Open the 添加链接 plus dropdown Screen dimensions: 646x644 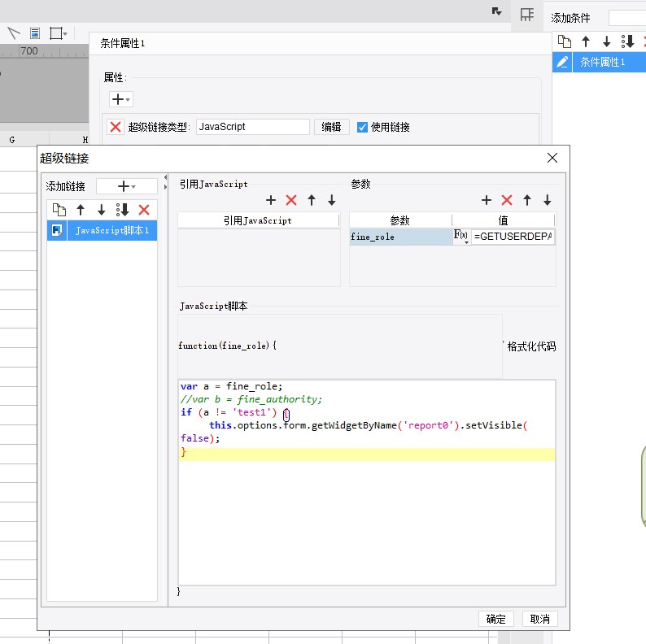[x=126, y=186]
